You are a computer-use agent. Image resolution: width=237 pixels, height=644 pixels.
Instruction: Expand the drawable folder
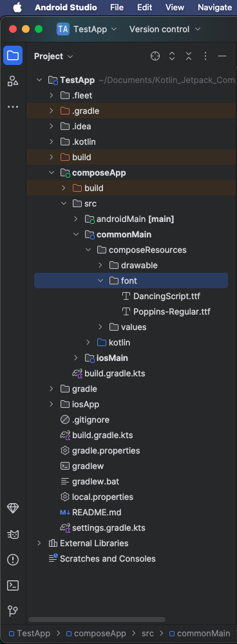100,265
